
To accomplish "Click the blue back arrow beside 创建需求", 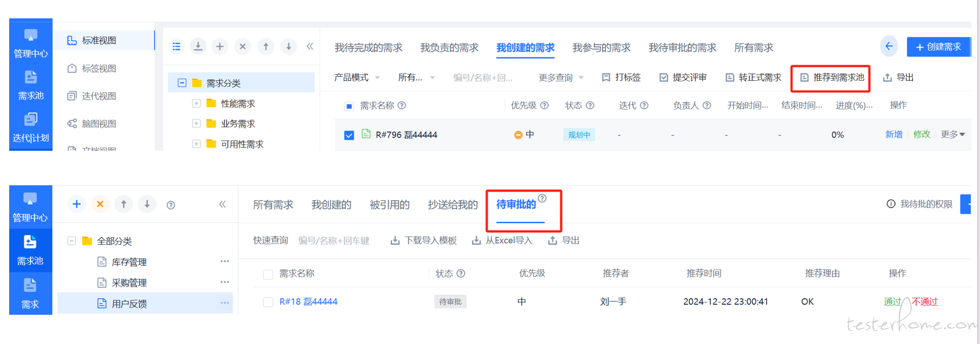I will click(x=889, y=46).
